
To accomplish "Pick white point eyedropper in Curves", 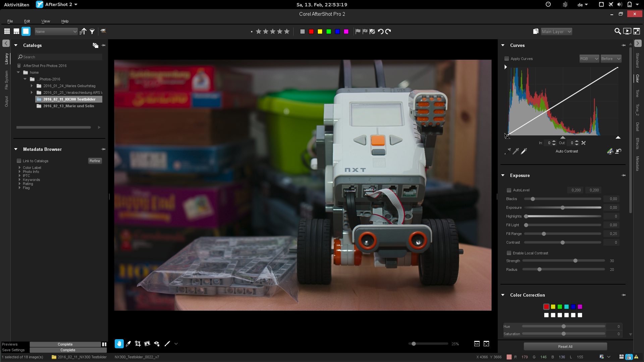I will (524, 151).
